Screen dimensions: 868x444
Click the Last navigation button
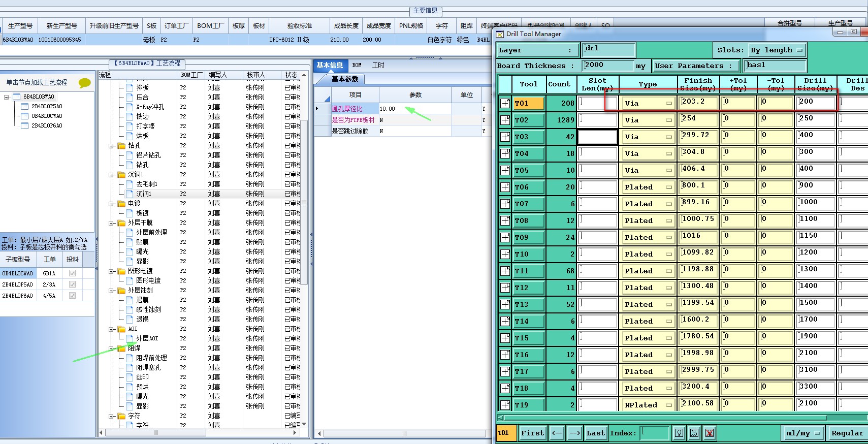595,433
